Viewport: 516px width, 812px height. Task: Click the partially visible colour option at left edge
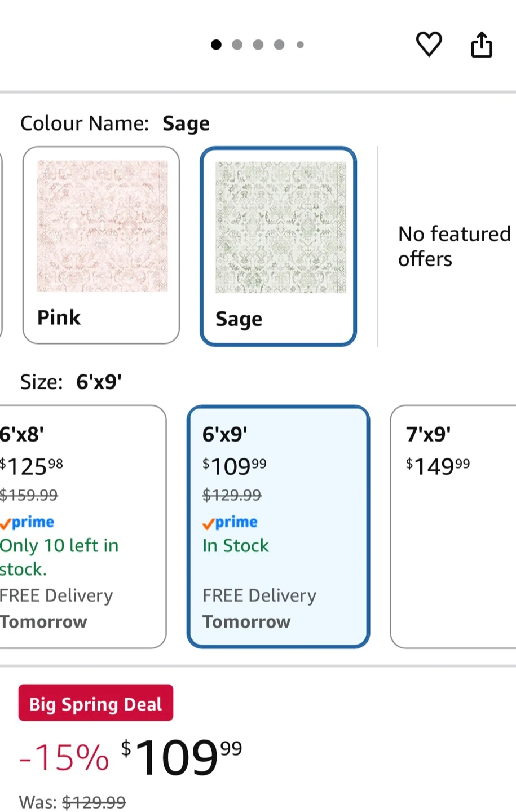1,245
